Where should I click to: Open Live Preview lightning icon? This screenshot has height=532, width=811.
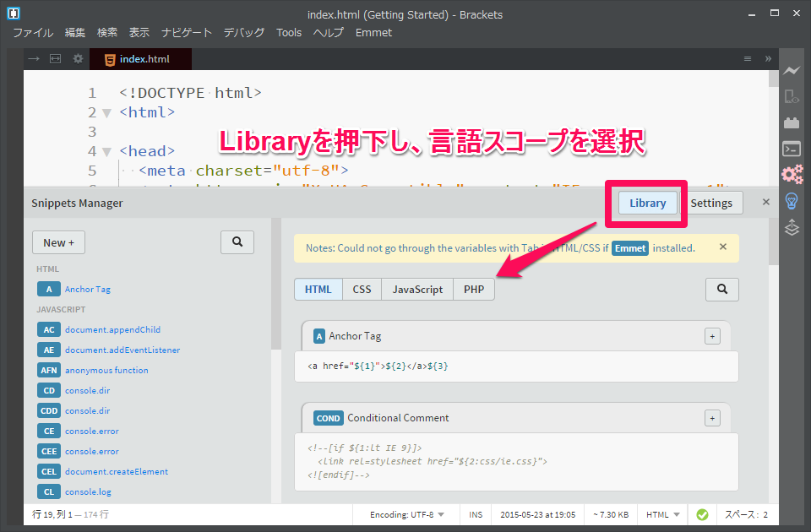(x=792, y=71)
